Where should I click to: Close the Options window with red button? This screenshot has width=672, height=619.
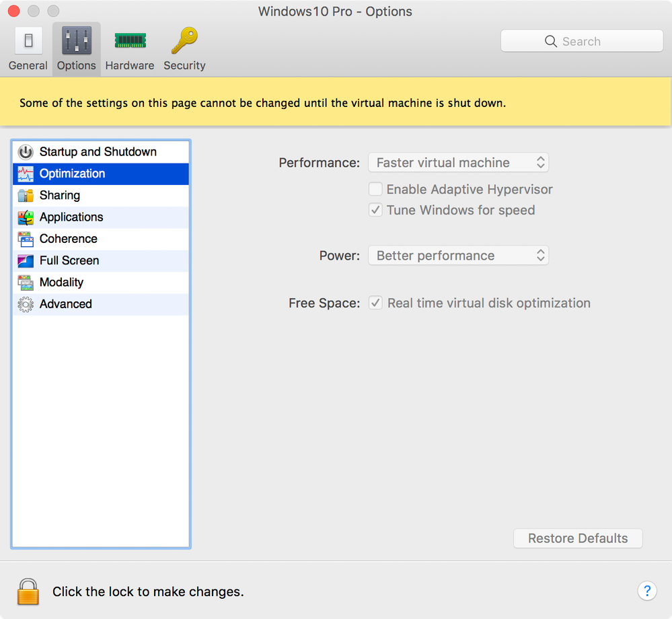click(13, 11)
